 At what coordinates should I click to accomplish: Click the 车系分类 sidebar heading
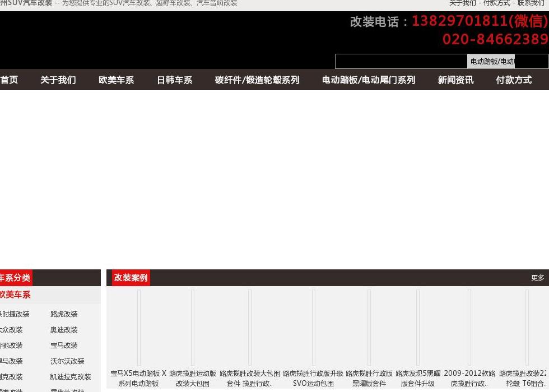[x=16, y=278]
